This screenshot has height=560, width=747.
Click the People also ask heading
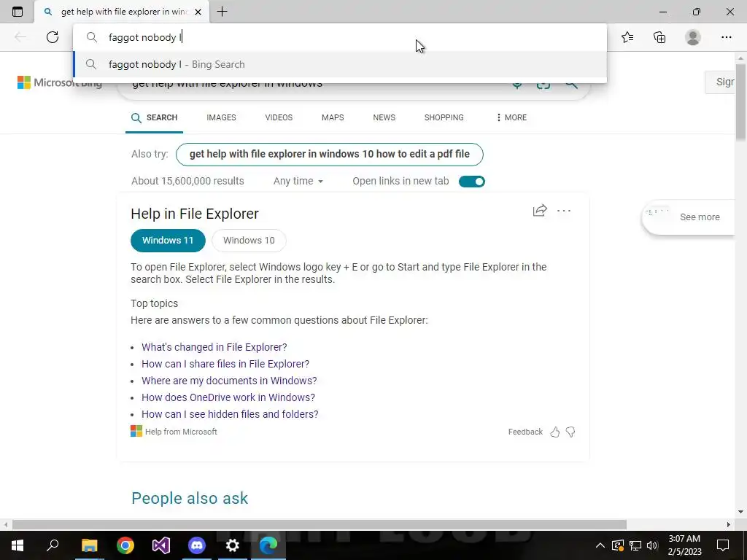point(190,498)
